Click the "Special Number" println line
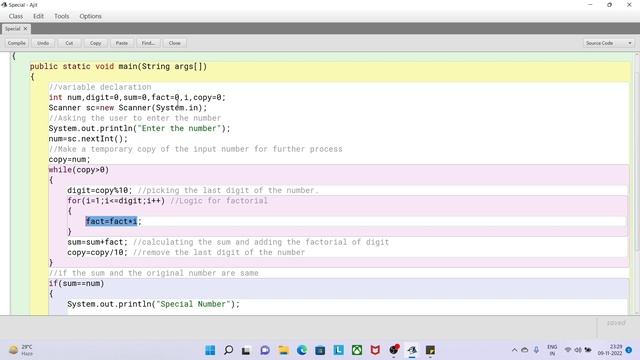Image resolution: width=640 pixels, height=360 pixels. tap(153, 304)
